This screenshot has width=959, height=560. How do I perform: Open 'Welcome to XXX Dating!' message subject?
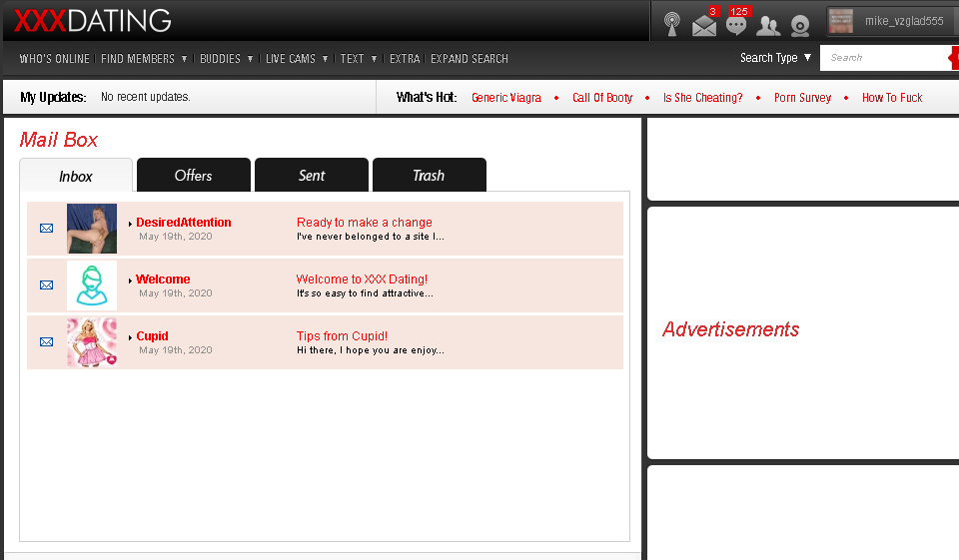pyautogui.click(x=362, y=280)
